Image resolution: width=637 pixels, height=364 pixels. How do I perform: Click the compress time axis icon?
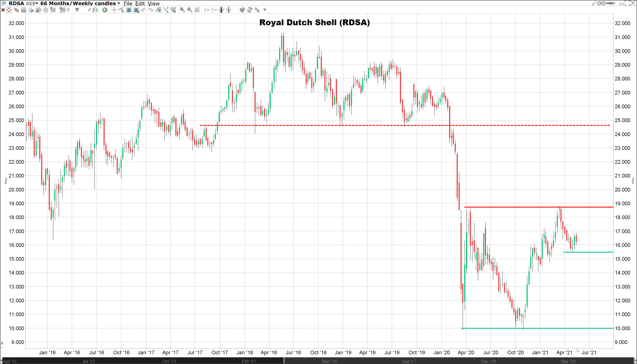point(229,10)
